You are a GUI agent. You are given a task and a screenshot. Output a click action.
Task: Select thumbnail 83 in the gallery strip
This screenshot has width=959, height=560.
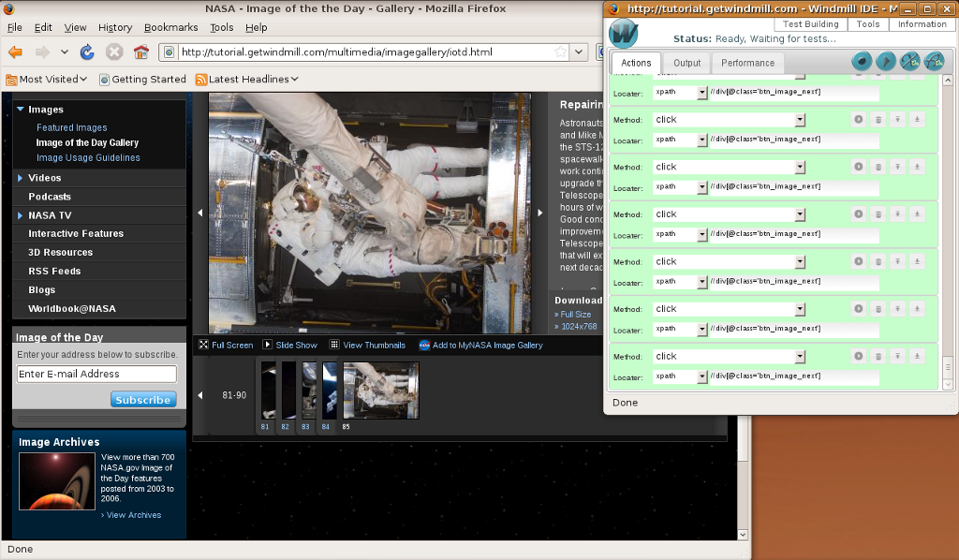coord(309,391)
